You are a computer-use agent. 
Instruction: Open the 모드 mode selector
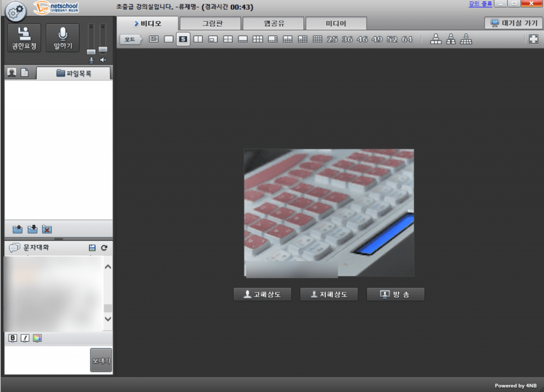(130, 39)
